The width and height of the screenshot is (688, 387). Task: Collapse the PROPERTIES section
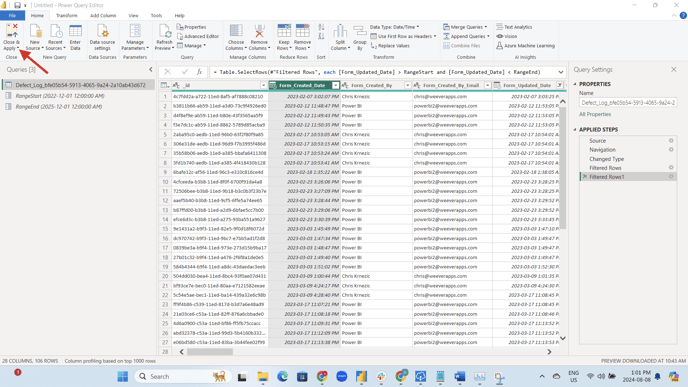575,84
